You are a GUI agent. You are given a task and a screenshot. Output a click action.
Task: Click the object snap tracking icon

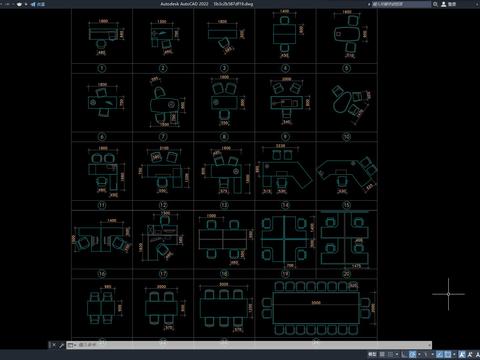point(440,354)
